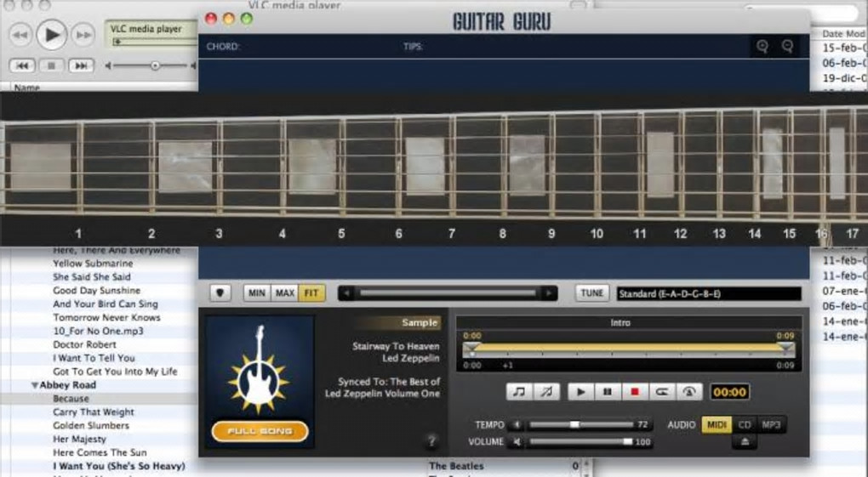This screenshot has width=868, height=477.
Task: Select MIN fretboard view
Action: (x=256, y=292)
